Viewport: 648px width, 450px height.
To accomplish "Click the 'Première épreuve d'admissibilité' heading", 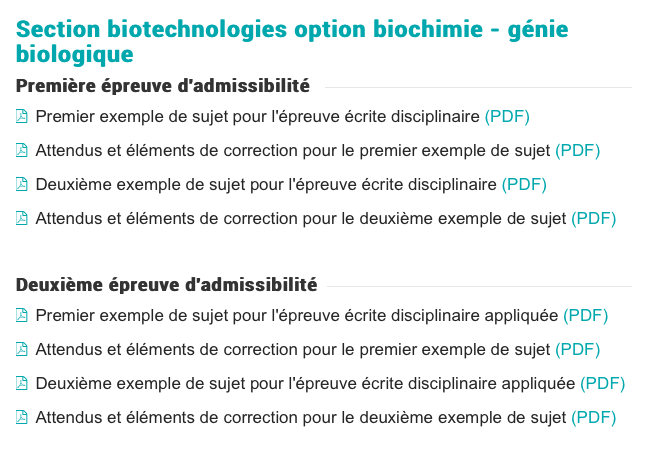I will coord(163,86).
